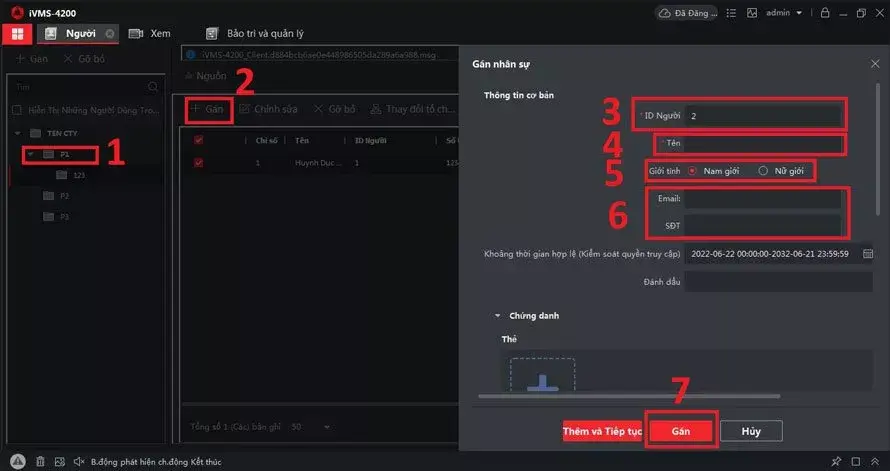Click the Tên name input field
Image resolution: width=890 pixels, height=471 pixels.
pyautogui.click(x=763, y=143)
